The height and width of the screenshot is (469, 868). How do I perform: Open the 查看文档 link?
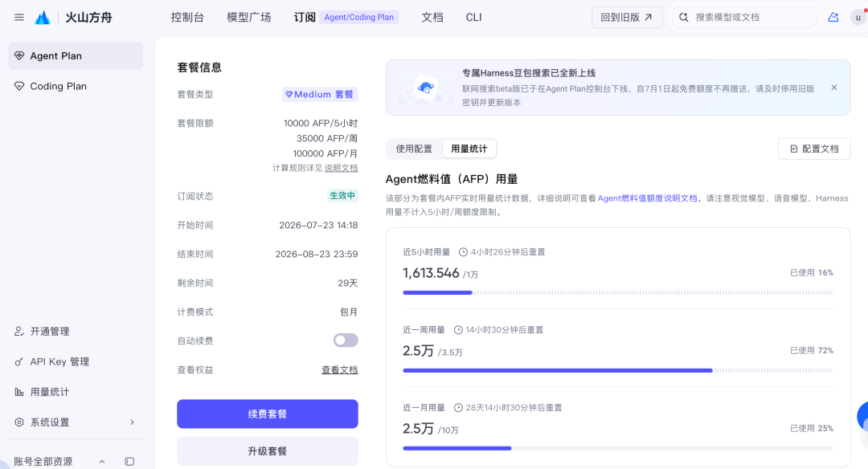[340, 370]
